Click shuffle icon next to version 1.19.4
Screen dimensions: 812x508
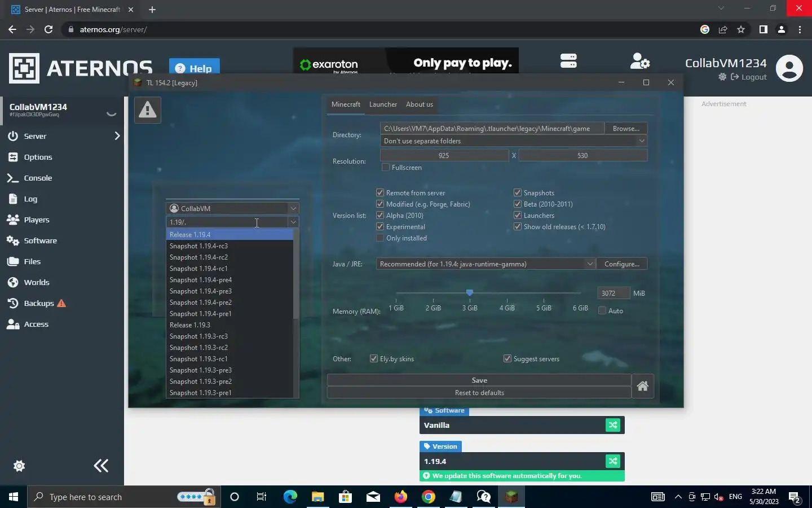tap(613, 461)
